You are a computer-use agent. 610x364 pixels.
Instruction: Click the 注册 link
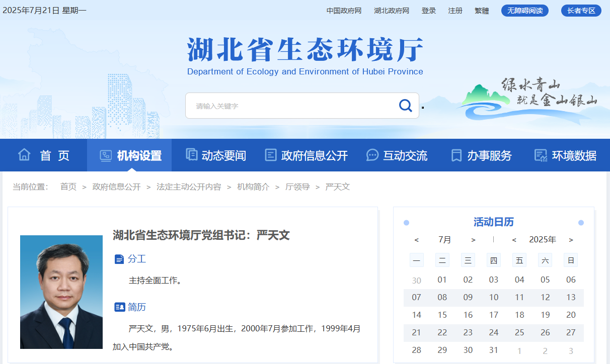pyautogui.click(x=455, y=11)
